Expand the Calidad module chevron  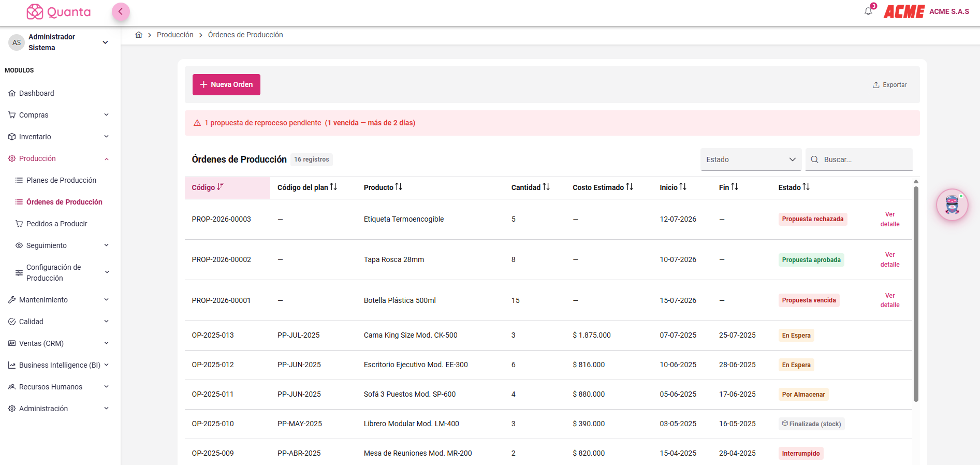coord(106,322)
